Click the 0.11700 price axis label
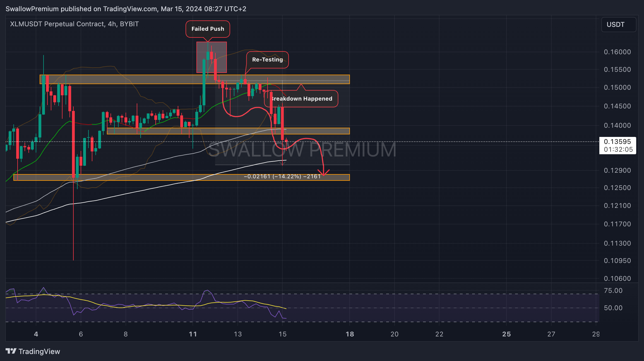 point(617,224)
